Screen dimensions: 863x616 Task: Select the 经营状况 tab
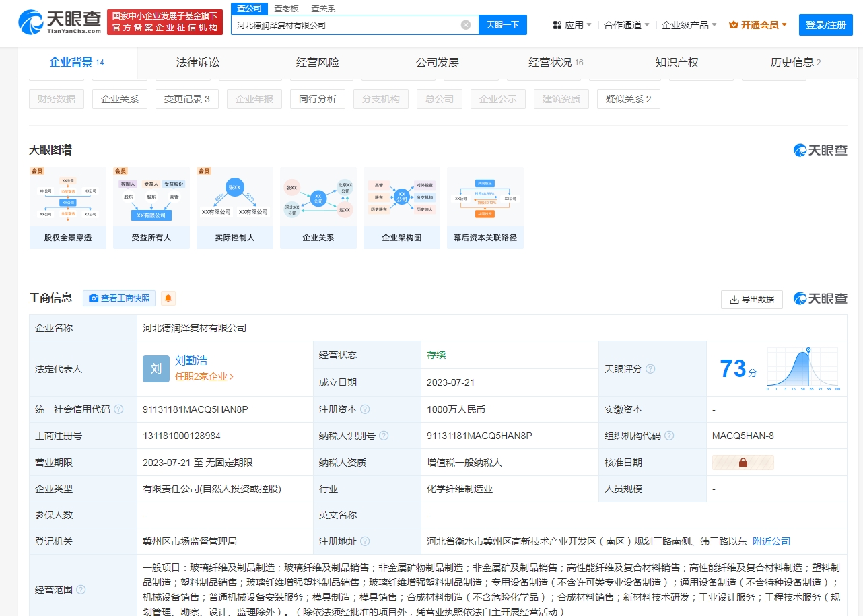556,63
